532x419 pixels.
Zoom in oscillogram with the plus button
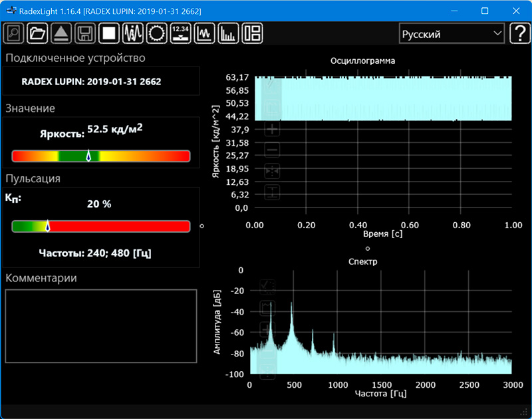(272, 129)
